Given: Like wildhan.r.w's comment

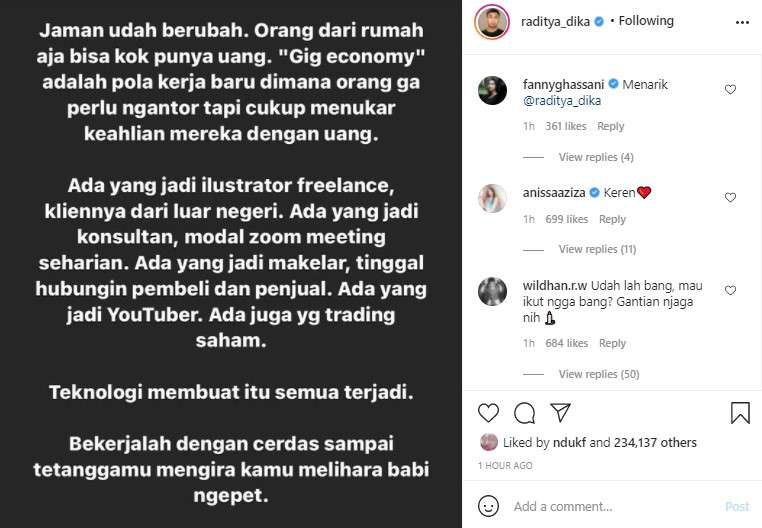Looking at the screenshot, I should pyautogui.click(x=730, y=290).
